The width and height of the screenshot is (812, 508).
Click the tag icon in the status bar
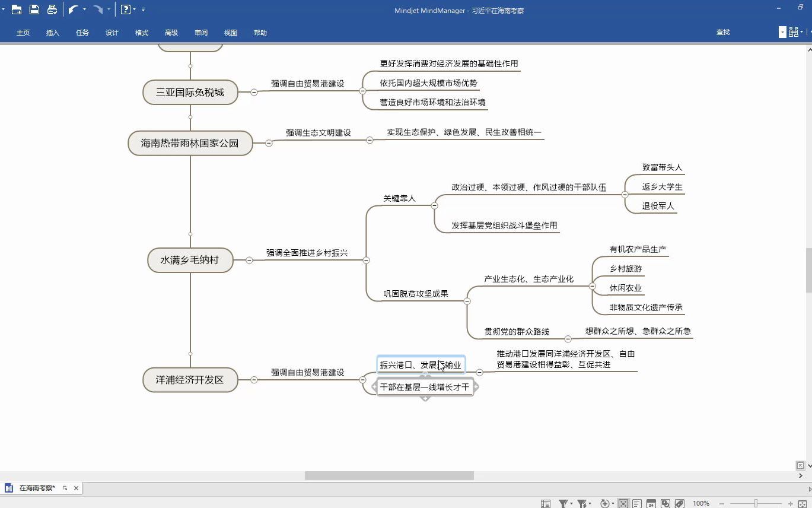(680, 504)
